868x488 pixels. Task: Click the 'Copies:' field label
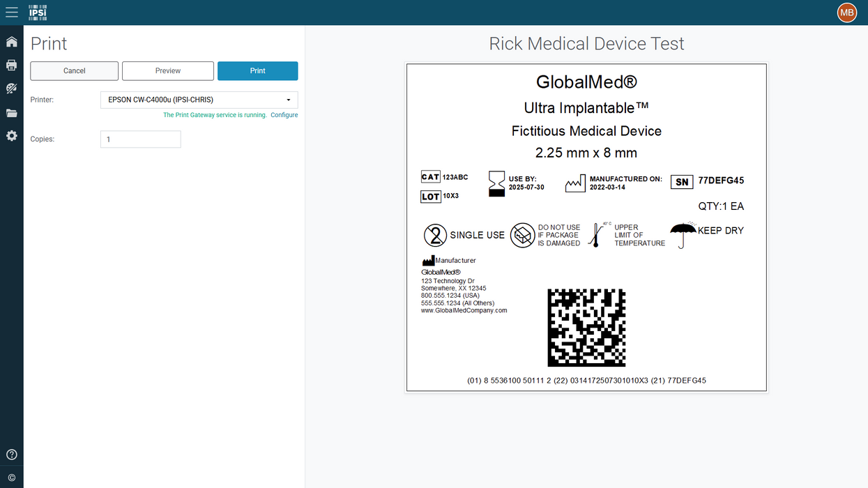click(43, 139)
